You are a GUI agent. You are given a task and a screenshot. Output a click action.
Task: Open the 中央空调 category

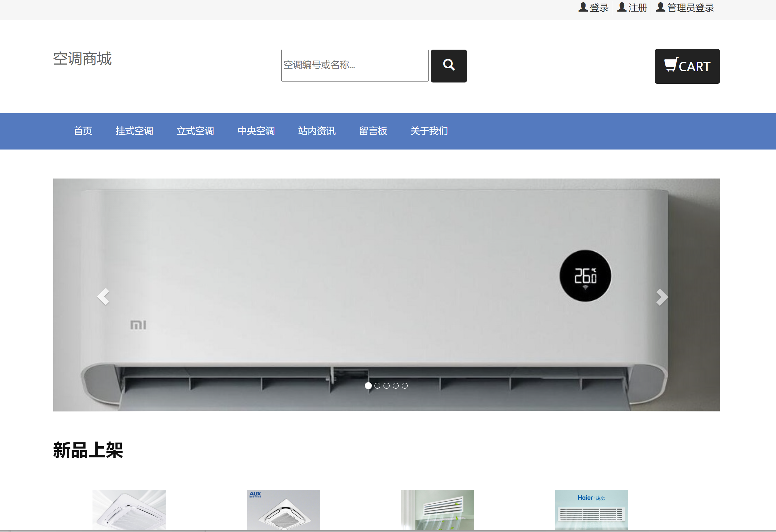point(256,131)
